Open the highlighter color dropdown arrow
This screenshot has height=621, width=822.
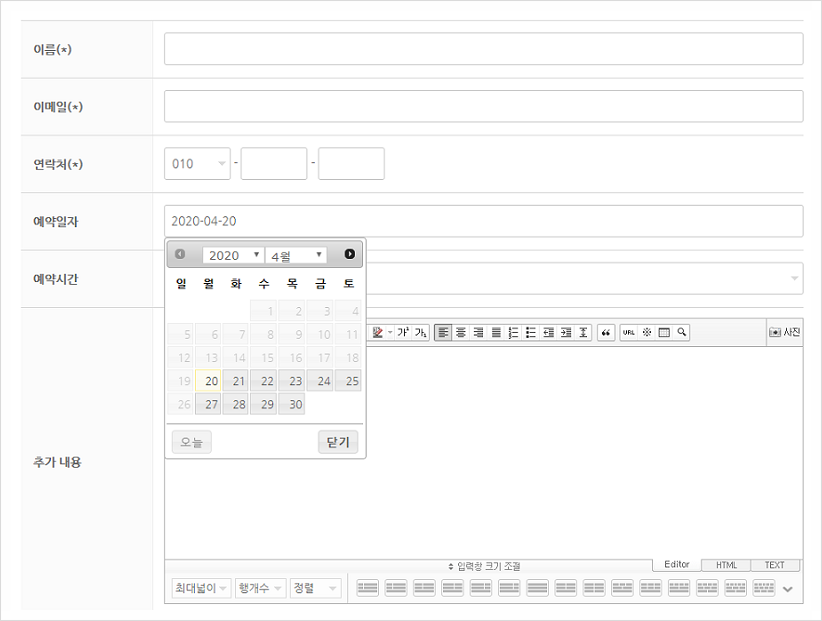390,332
